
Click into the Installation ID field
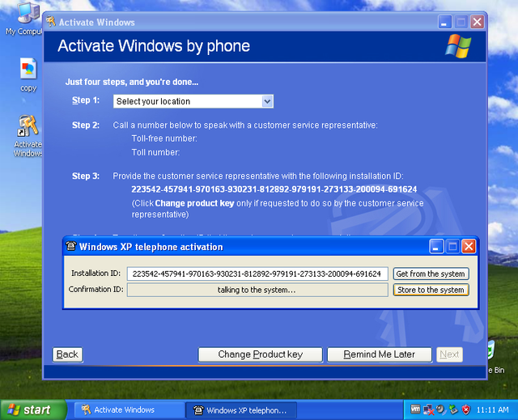tap(258, 274)
